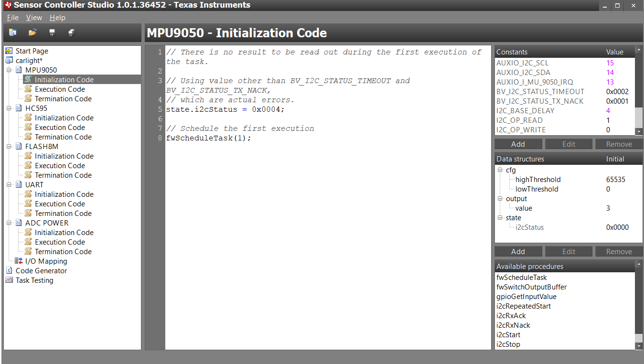The width and height of the screenshot is (644, 364).
Task: Collapse the MPU9050 tree node
Action: coord(9,70)
